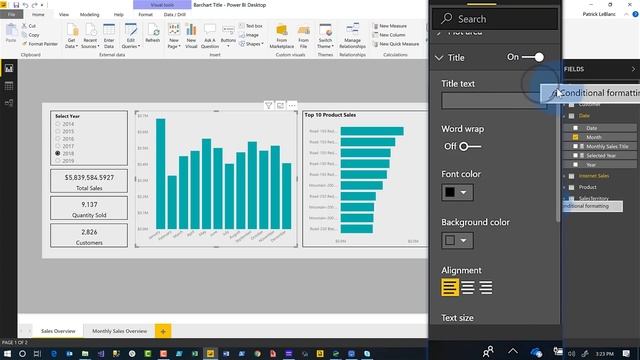The width and height of the screenshot is (640, 360).
Task: Open Manage Relationships from the ribbon
Action: tap(352, 36)
